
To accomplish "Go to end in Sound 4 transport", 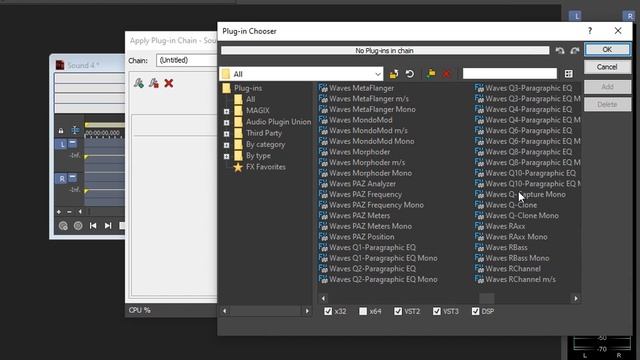I will click(x=108, y=226).
